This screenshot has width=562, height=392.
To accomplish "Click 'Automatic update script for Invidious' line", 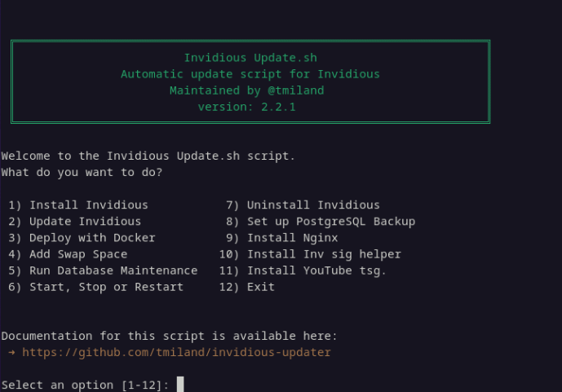I will pyautogui.click(x=250, y=74).
